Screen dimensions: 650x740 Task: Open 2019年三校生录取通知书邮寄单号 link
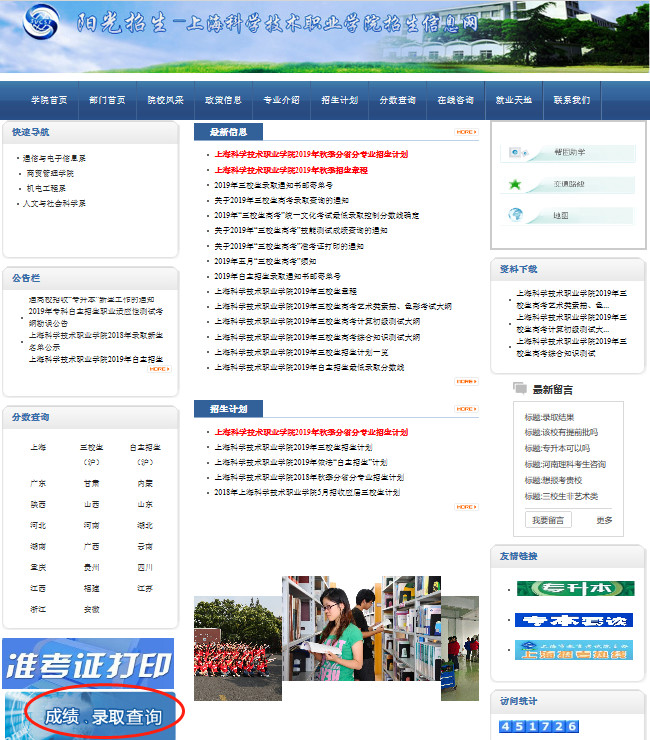pyautogui.click(x=273, y=185)
